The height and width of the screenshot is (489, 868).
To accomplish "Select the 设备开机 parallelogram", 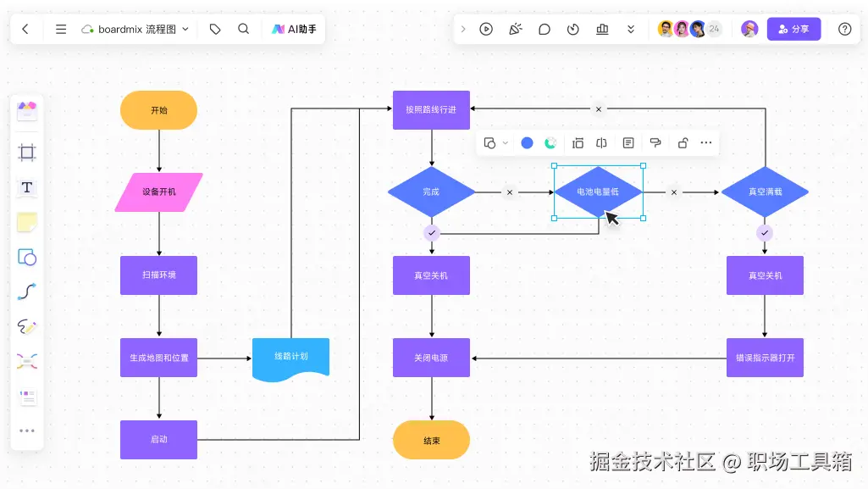I will (x=159, y=192).
